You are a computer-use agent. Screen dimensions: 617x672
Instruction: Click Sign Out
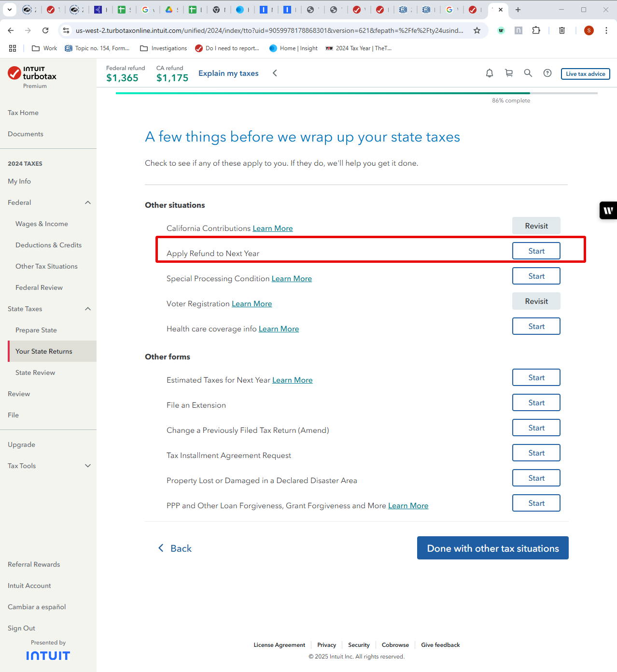(x=21, y=628)
